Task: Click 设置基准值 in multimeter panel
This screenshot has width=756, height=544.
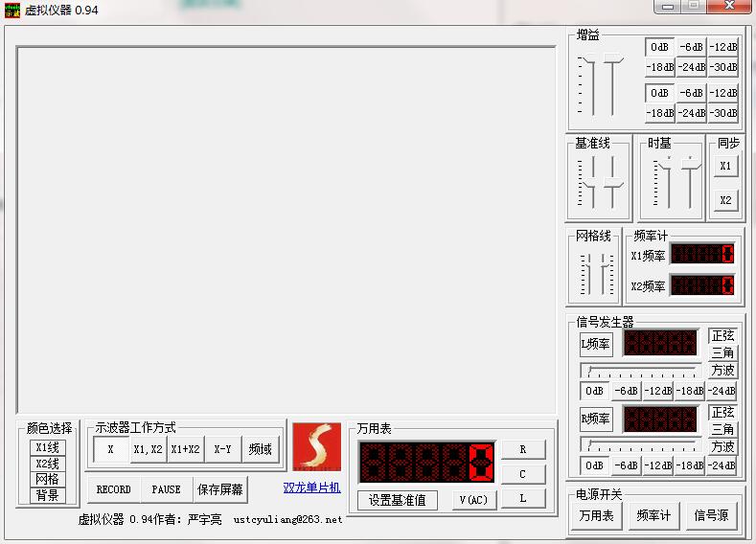Action: click(x=398, y=500)
